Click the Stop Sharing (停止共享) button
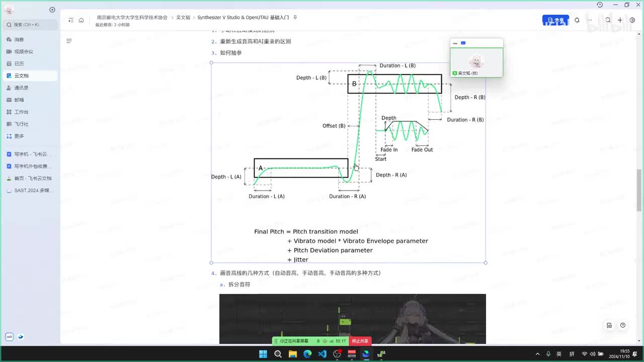The height and width of the screenshot is (362, 644). pyautogui.click(x=360, y=341)
